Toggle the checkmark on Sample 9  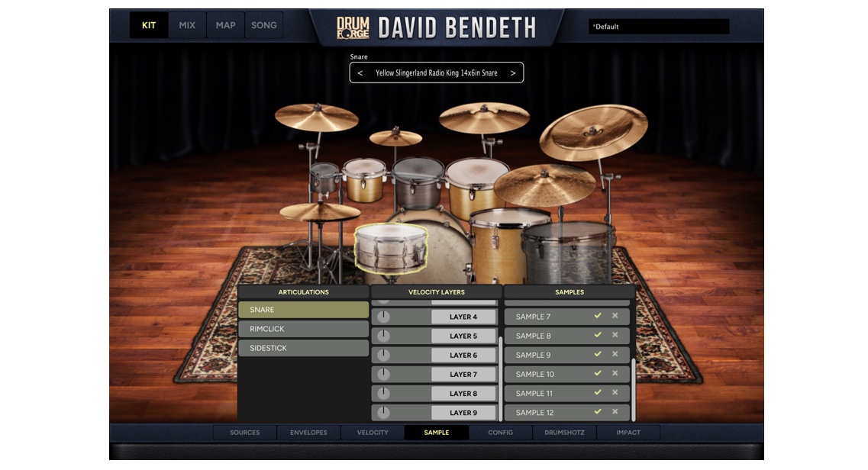pyautogui.click(x=598, y=354)
